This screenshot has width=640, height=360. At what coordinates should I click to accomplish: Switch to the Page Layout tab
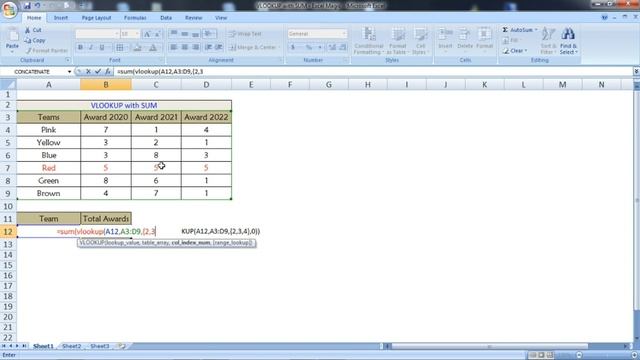[x=96, y=18]
